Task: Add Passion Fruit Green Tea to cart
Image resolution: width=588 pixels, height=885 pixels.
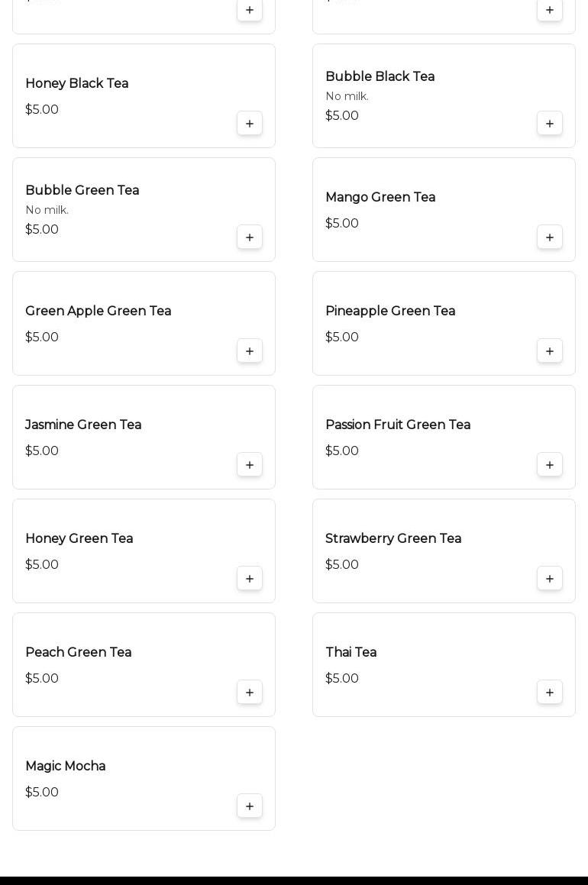Action: pos(550,465)
